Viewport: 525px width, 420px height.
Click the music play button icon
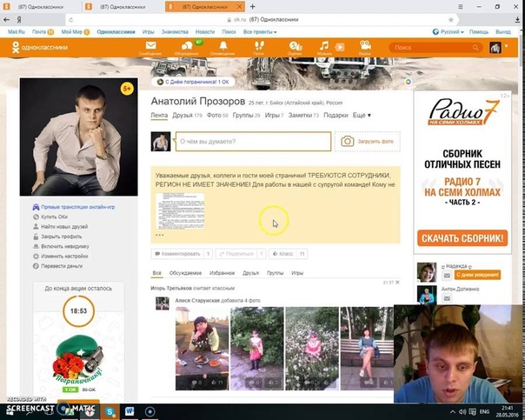coord(340,47)
